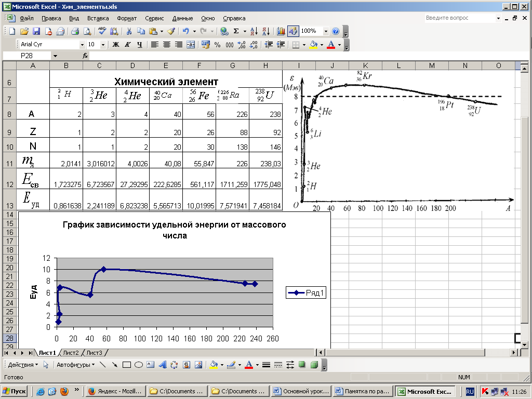
Task: Switch to the Яндекс - Mozilla taskbar window
Action: tap(115, 392)
